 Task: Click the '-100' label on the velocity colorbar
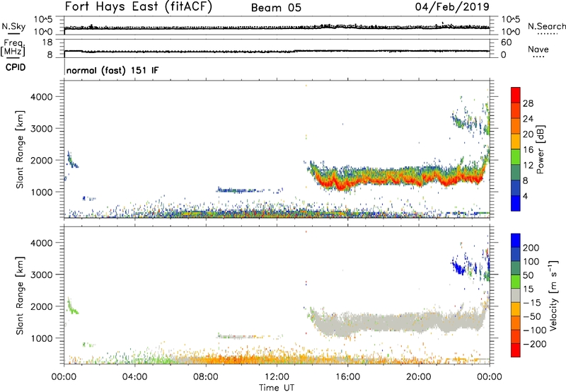tap(534, 330)
